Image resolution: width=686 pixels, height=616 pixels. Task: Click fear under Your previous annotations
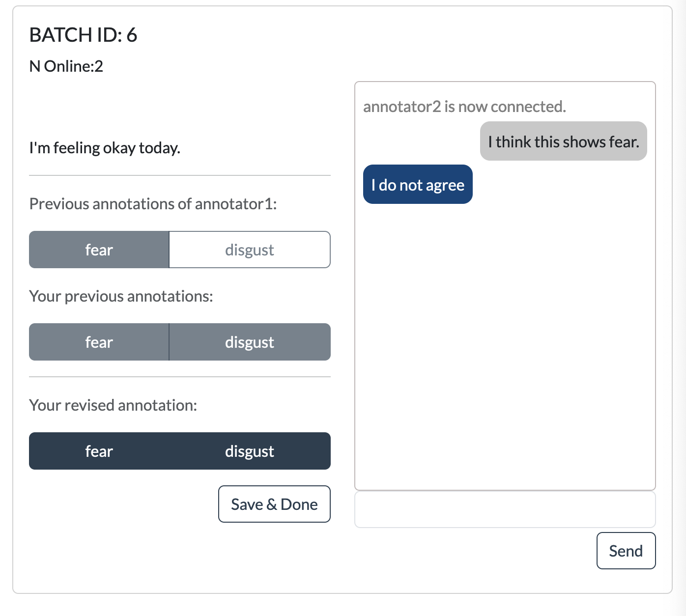click(x=99, y=342)
